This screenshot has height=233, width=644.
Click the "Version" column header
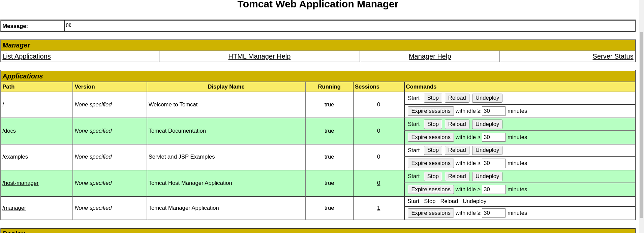click(x=85, y=87)
